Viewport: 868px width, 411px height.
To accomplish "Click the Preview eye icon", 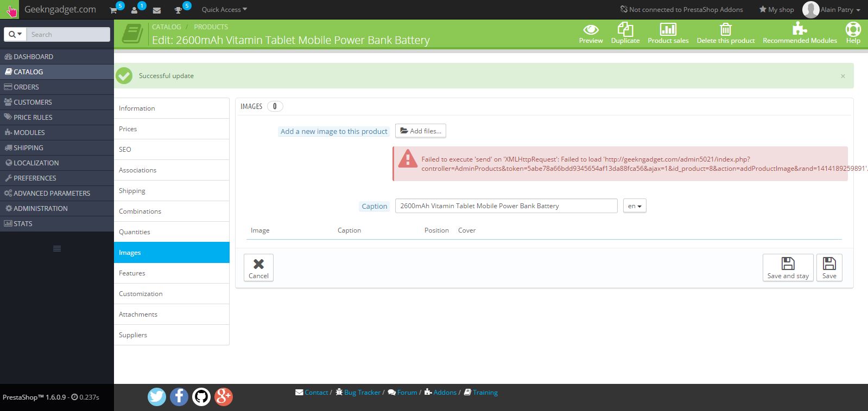I will click(591, 29).
